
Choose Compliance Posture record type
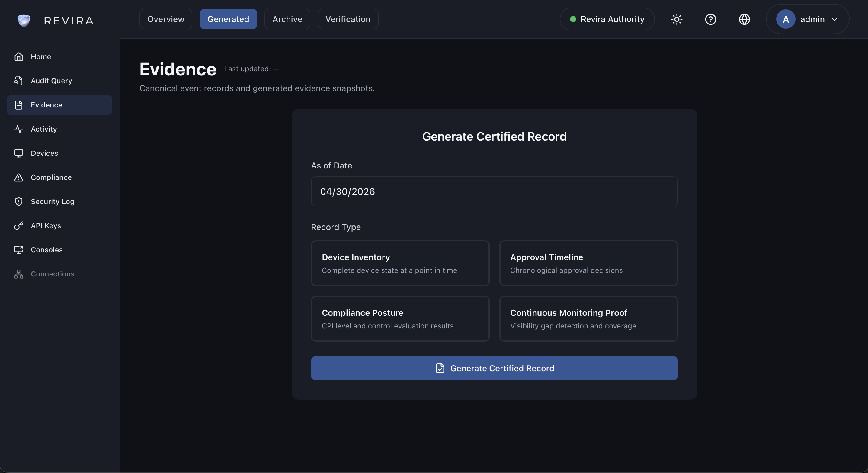(400, 319)
